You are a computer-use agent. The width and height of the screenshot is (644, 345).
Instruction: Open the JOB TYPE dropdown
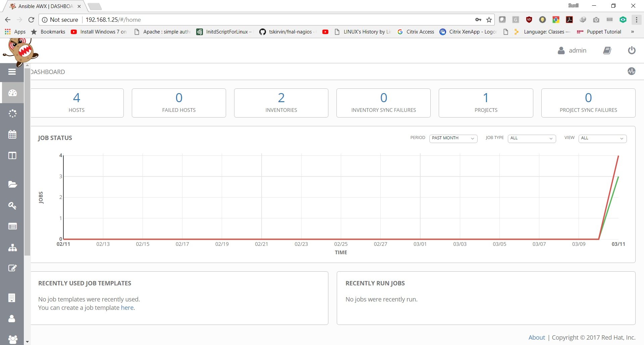tap(532, 138)
